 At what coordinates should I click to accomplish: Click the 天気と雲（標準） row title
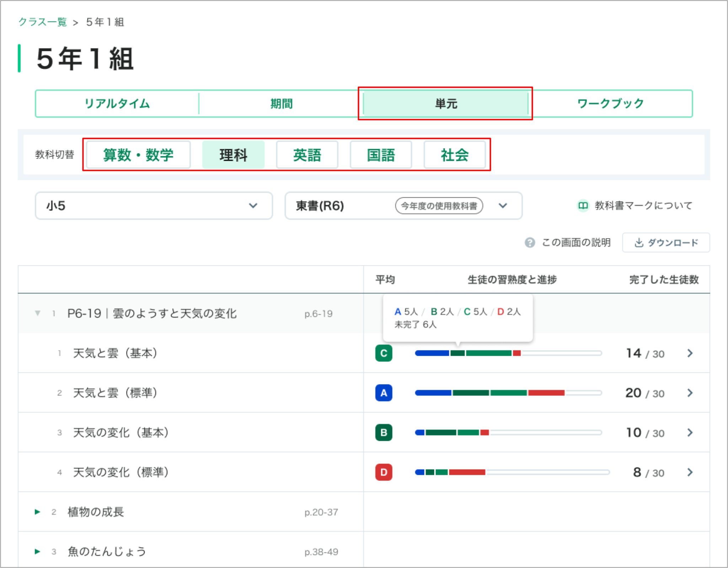click(115, 393)
